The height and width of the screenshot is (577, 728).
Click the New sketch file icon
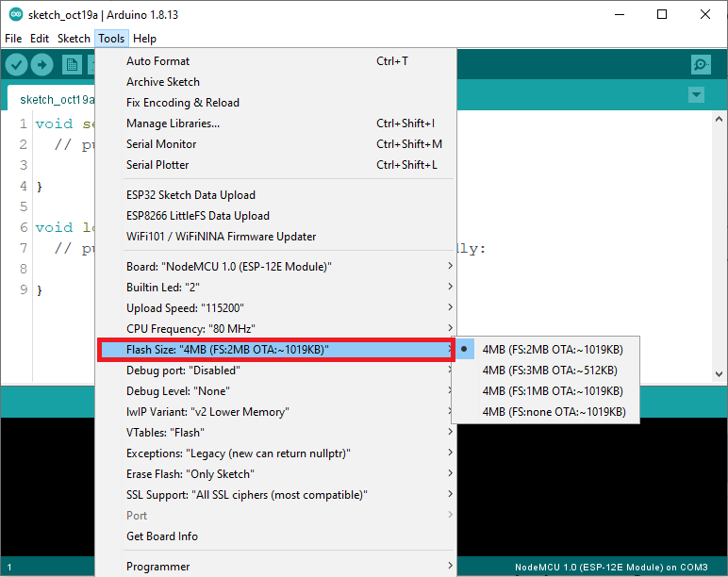(x=72, y=64)
